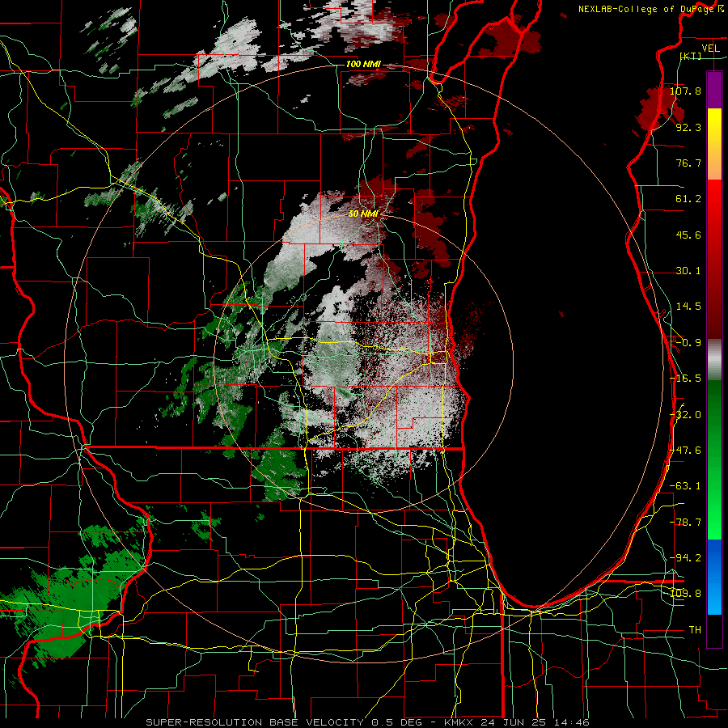
Task: Click the -63.1 scale value
Action: click(685, 486)
